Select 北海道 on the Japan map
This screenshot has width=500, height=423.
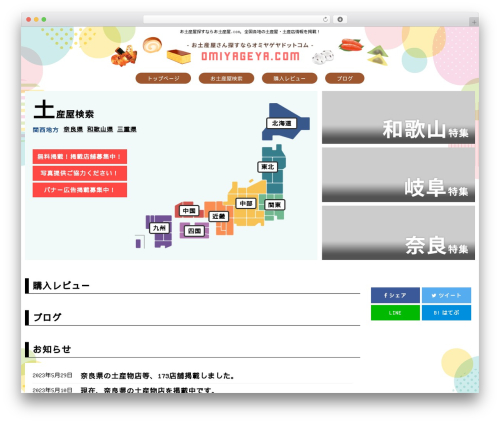pos(281,123)
